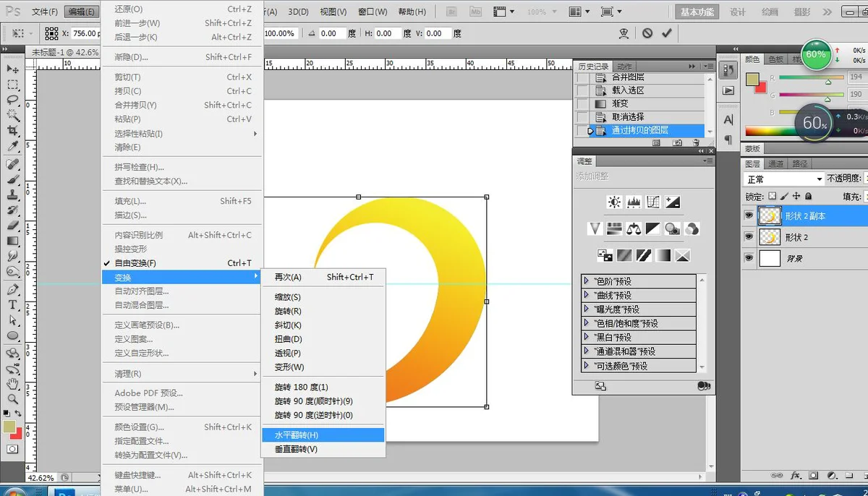
Task: Select the 取消选择 history state
Action: pyautogui.click(x=627, y=117)
